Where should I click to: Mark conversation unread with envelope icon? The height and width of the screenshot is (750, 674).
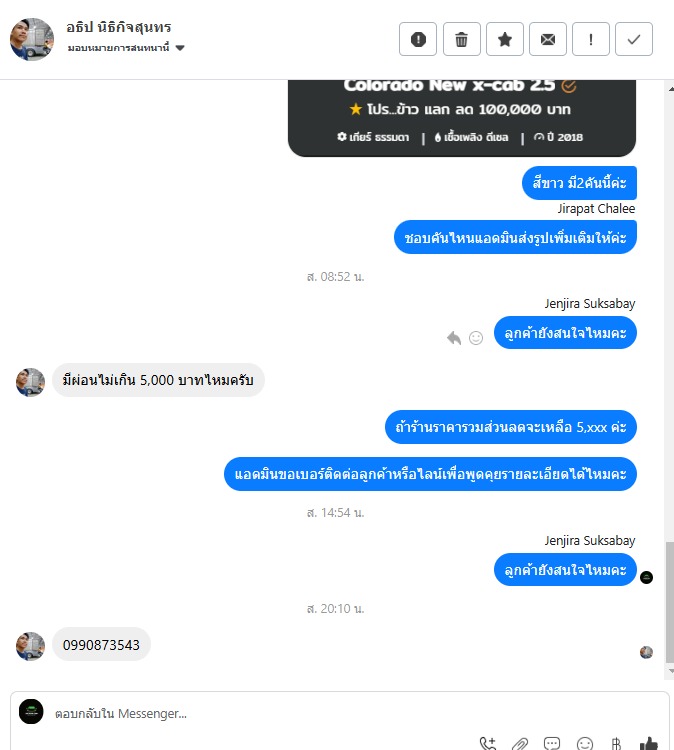pyautogui.click(x=548, y=39)
